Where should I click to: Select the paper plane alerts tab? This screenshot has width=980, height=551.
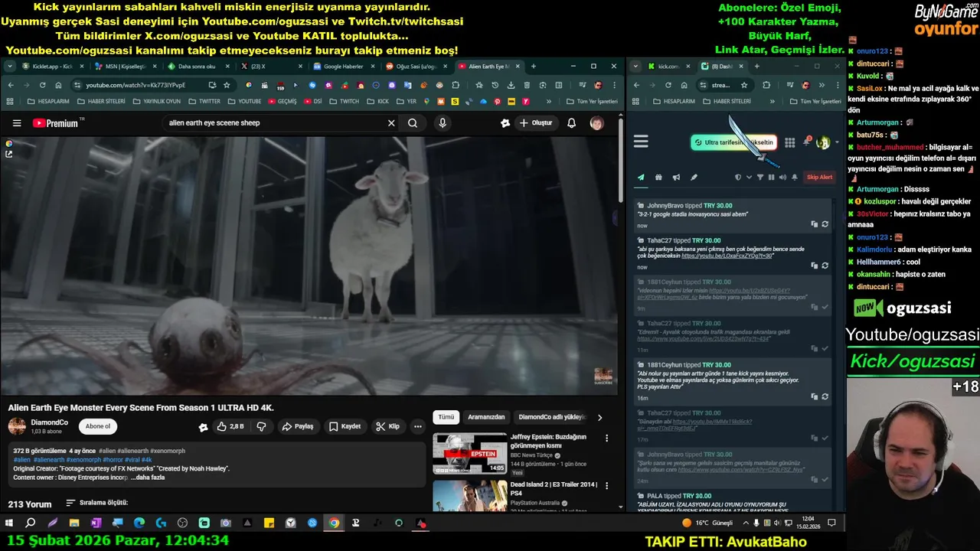[x=641, y=177]
